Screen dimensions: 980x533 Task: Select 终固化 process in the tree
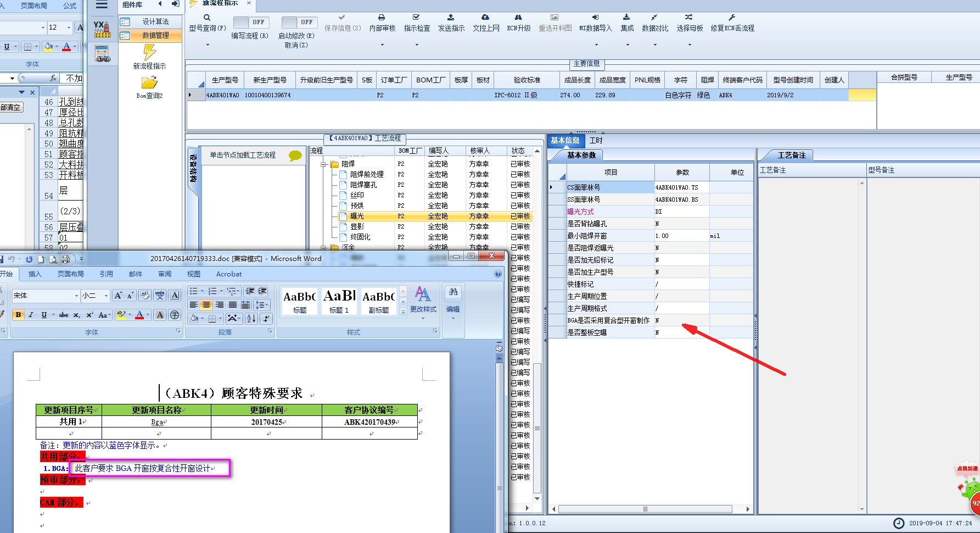click(360, 237)
